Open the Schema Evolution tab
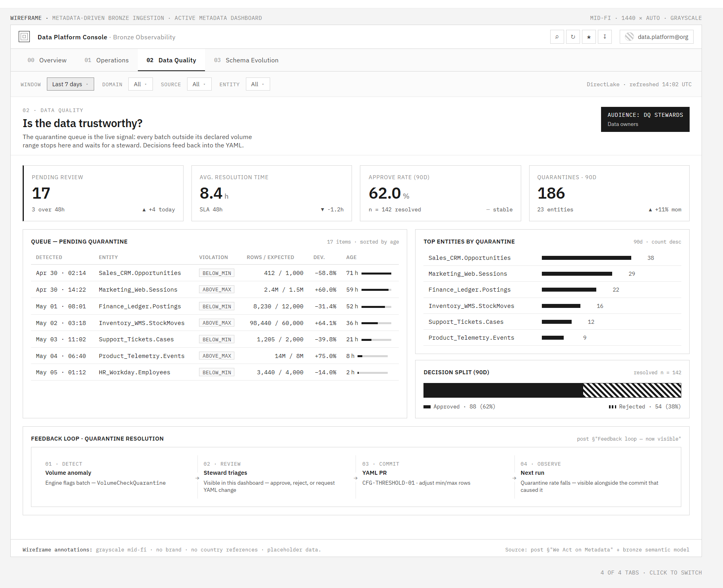Viewport: 723px width, 588px height. pos(246,60)
